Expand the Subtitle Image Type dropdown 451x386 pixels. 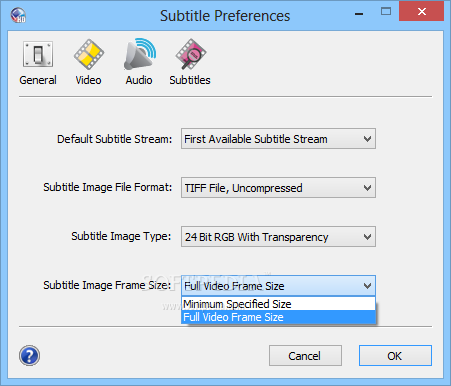278,237
